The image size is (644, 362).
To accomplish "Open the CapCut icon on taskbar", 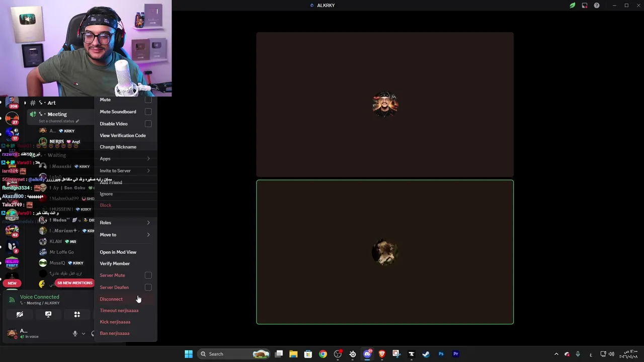I will pyautogui.click(x=412, y=354).
